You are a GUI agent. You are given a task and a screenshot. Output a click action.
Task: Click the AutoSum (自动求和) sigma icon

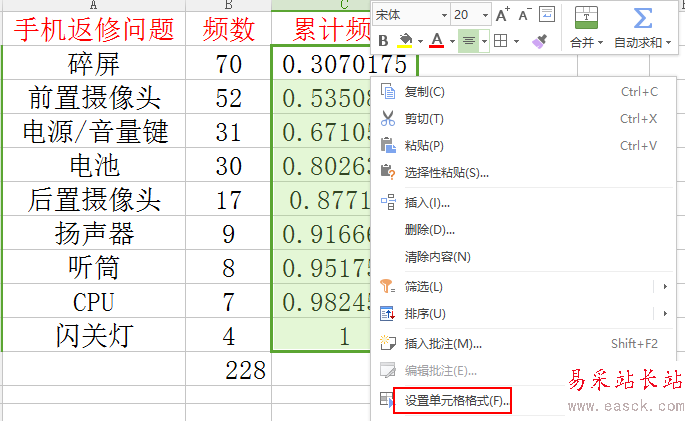(x=643, y=18)
